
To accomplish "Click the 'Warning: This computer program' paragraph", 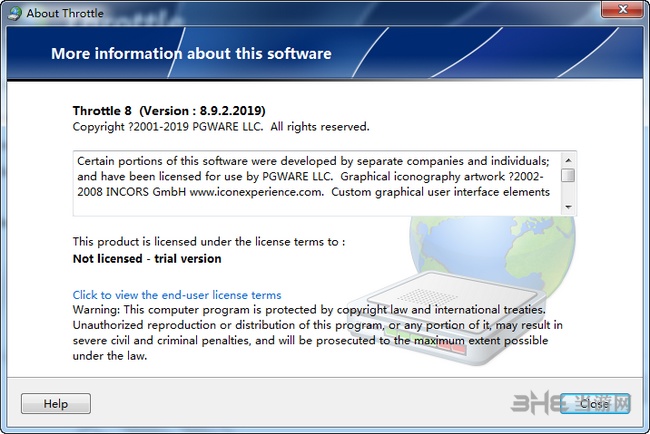I will coord(318,333).
